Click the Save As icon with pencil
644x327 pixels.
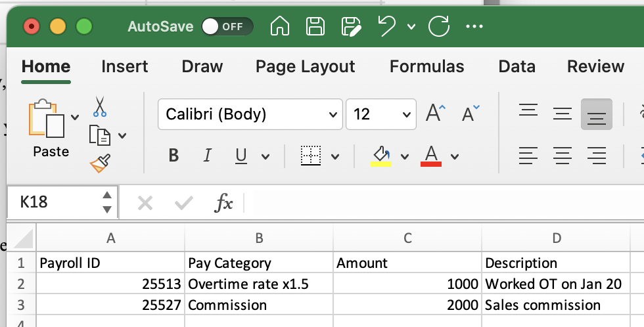(x=352, y=27)
